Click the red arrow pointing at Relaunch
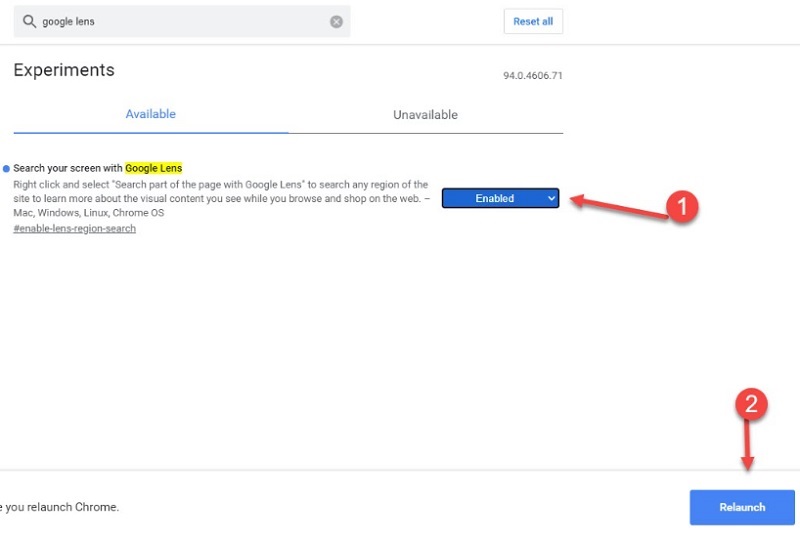Image resolution: width=800 pixels, height=542 pixels. [746, 444]
